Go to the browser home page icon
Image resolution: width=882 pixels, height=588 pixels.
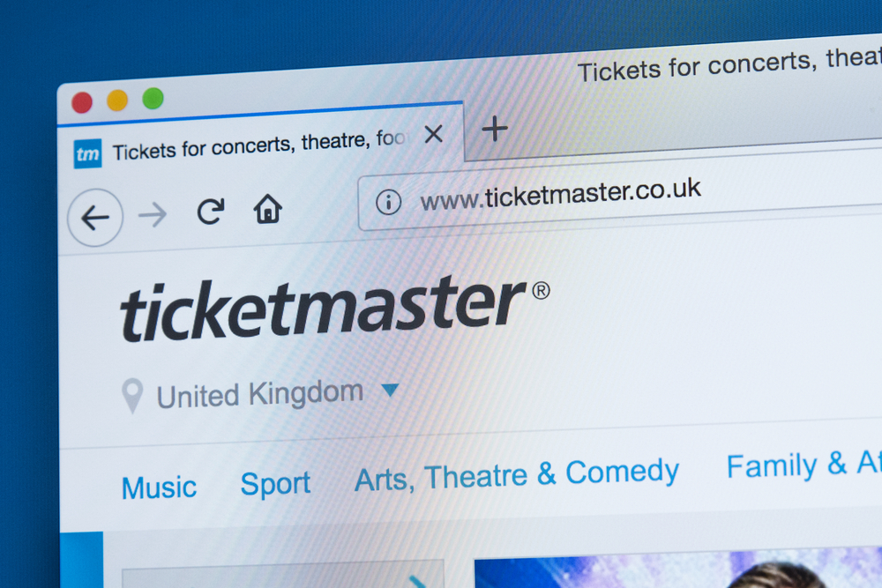(268, 209)
